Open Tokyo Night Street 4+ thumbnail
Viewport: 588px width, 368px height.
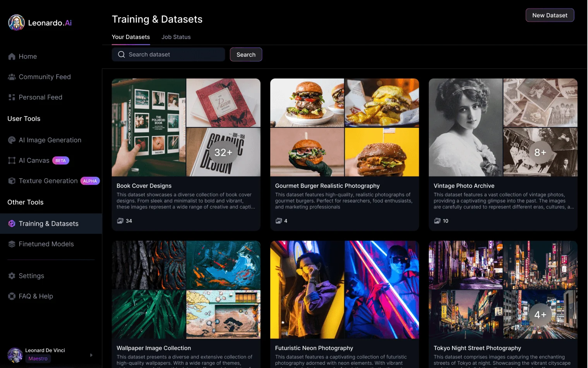click(540, 315)
